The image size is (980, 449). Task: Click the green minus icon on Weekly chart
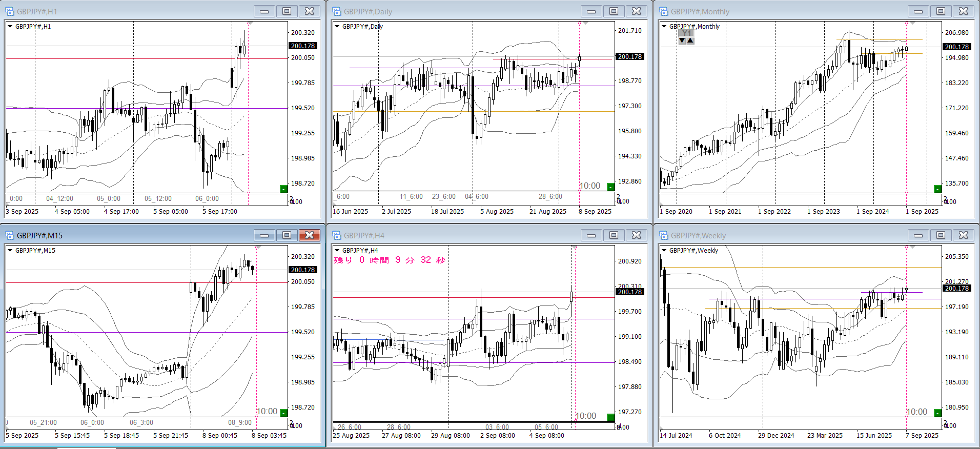click(x=937, y=413)
